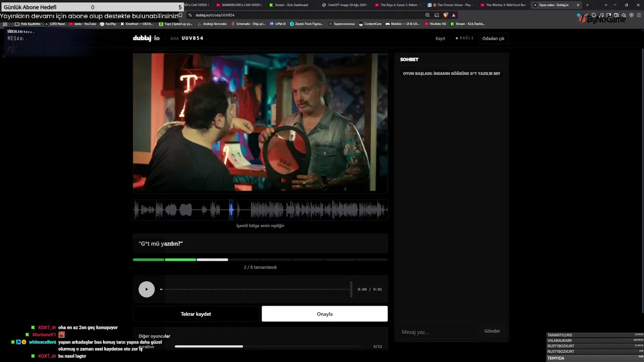Select the quoted line "G*t mü yazdın?"
The image size is (644, 362).
[x=160, y=244]
